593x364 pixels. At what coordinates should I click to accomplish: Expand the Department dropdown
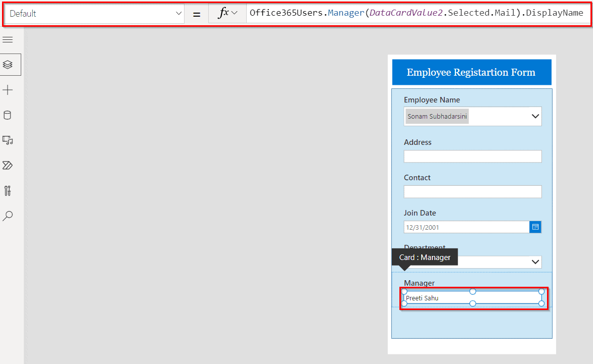click(x=535, y=262)
